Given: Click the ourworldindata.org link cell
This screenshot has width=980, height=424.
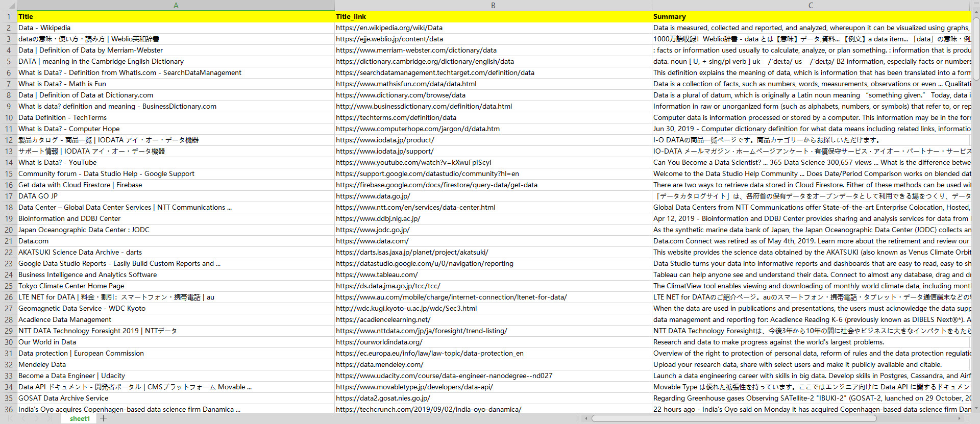Looking at the screenshot, I should [379, 342].
